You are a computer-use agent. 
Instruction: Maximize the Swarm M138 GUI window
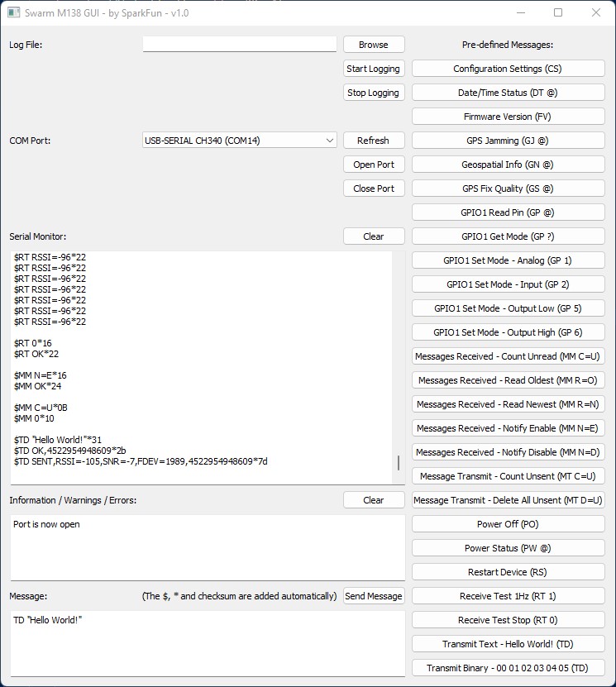point(558,12)
